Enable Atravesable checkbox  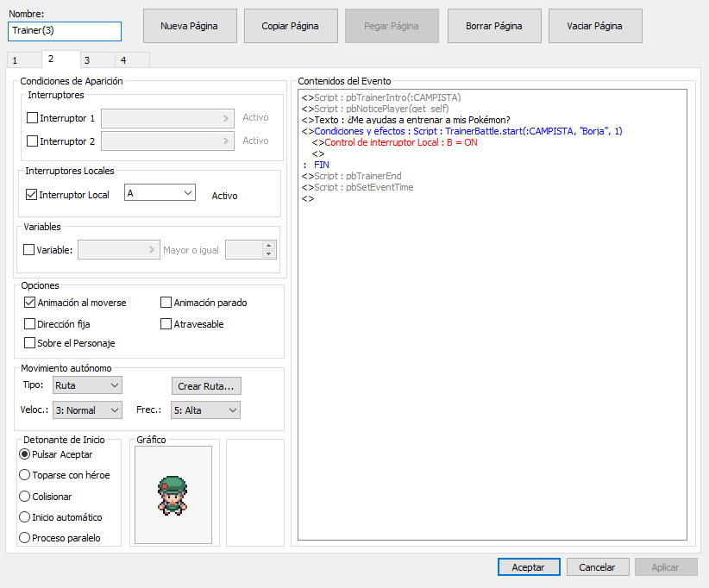[166, 324]
